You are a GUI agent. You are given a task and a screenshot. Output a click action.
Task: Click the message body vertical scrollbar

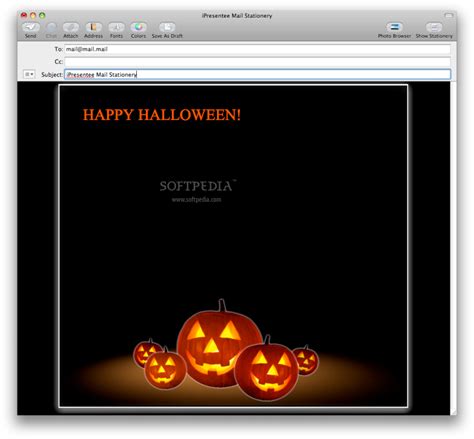(x=453, y=248)
